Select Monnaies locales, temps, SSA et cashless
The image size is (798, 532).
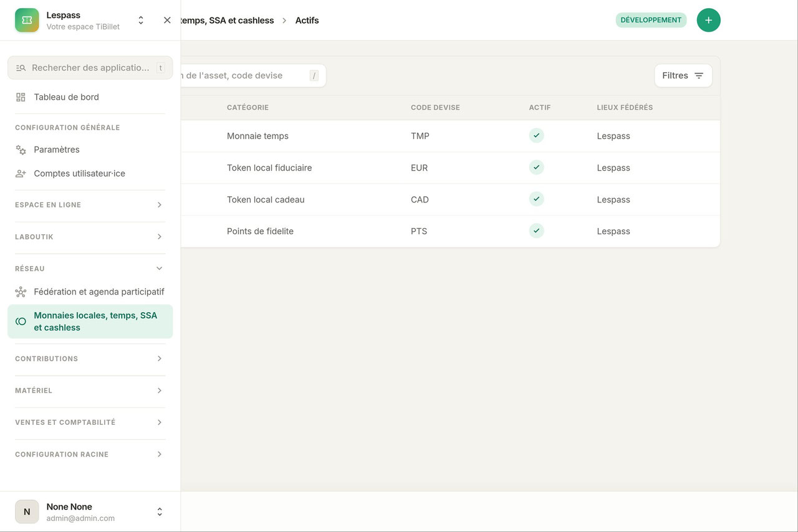pos(90,321)
